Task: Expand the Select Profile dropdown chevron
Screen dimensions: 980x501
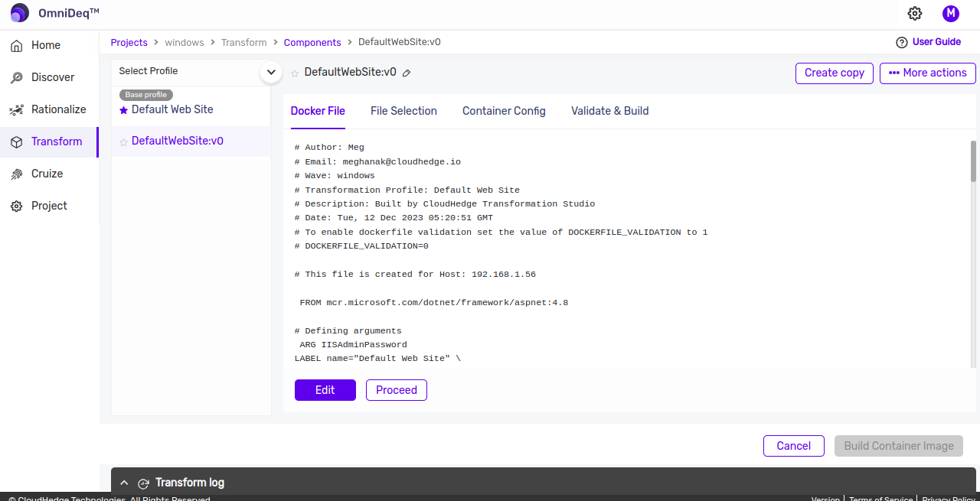Action: click(x=271, y=72)
